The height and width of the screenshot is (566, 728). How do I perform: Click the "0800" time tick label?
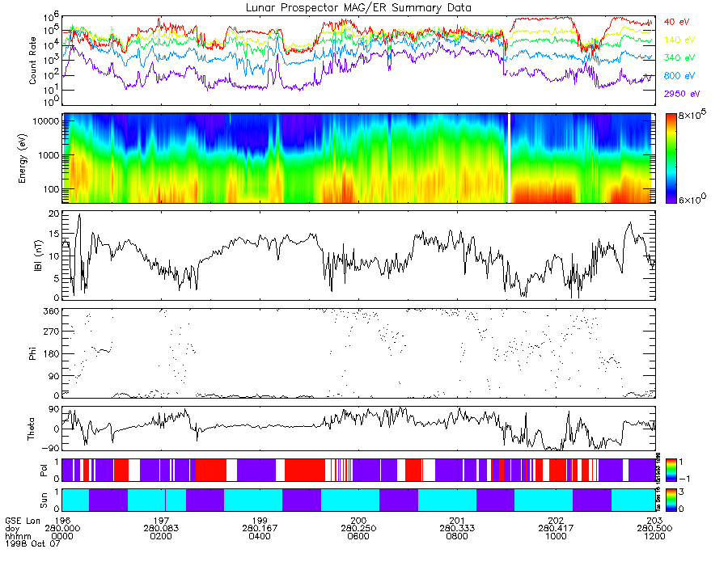coord(457,536)
